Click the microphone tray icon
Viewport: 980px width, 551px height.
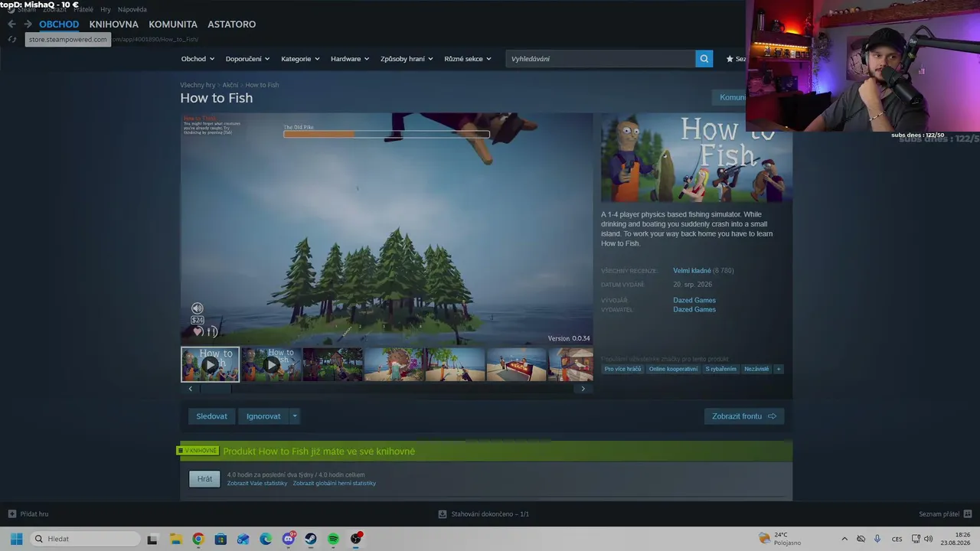(877, 539)
